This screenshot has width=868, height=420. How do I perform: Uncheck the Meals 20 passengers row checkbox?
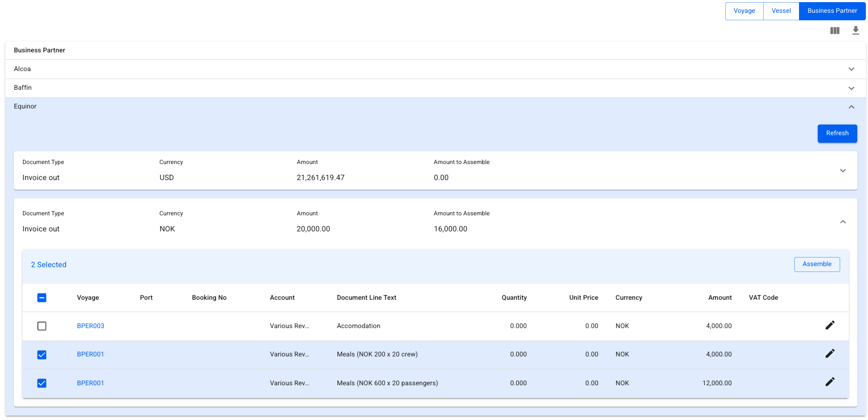[42, 383]
